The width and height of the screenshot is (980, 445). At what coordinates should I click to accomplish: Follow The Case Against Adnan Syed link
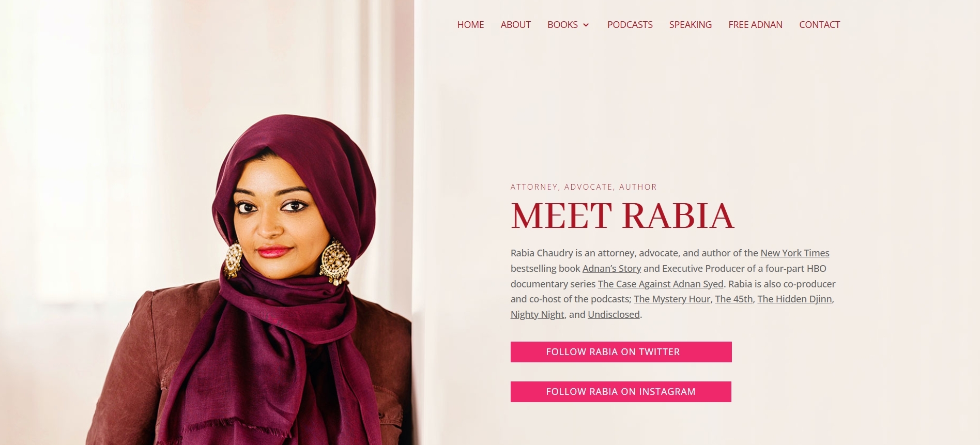[x=661, y=284]
